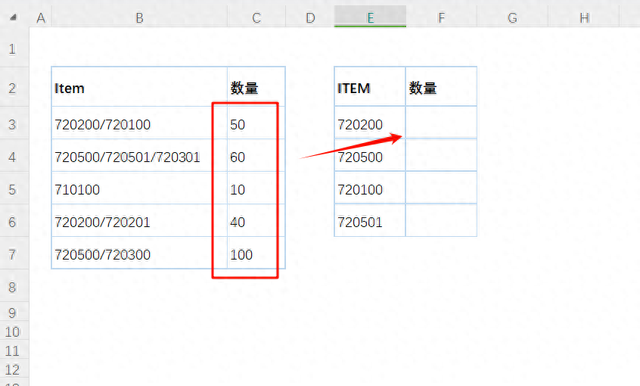
Task: Select column E header
Action: coord(370,18)
